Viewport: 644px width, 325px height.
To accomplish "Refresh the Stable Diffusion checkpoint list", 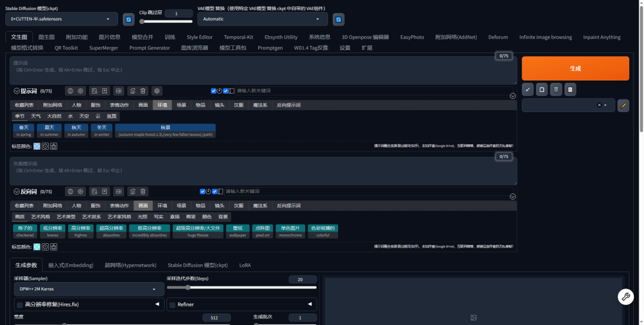I will [129, 19].
